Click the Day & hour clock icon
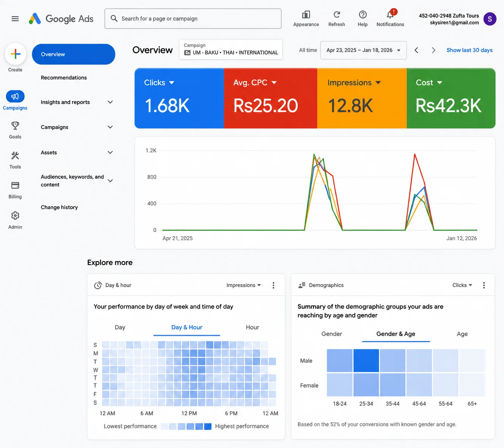 pos(98,285)
